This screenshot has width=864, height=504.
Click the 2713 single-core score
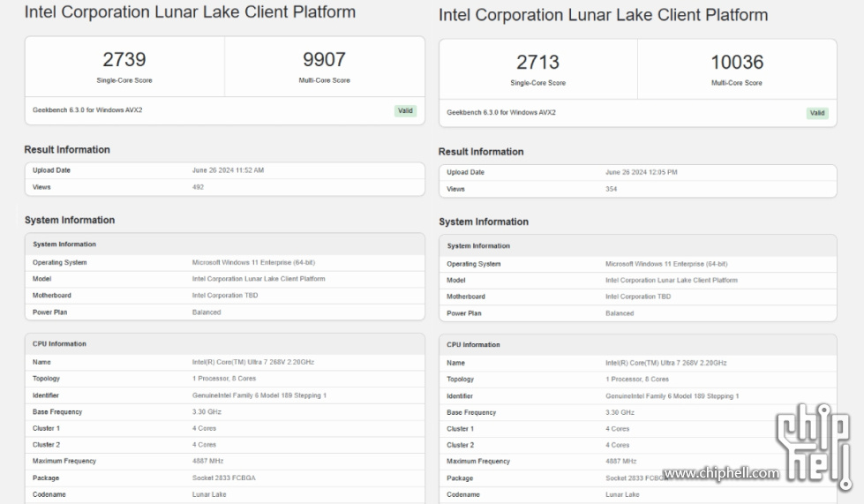click(537, 63)
